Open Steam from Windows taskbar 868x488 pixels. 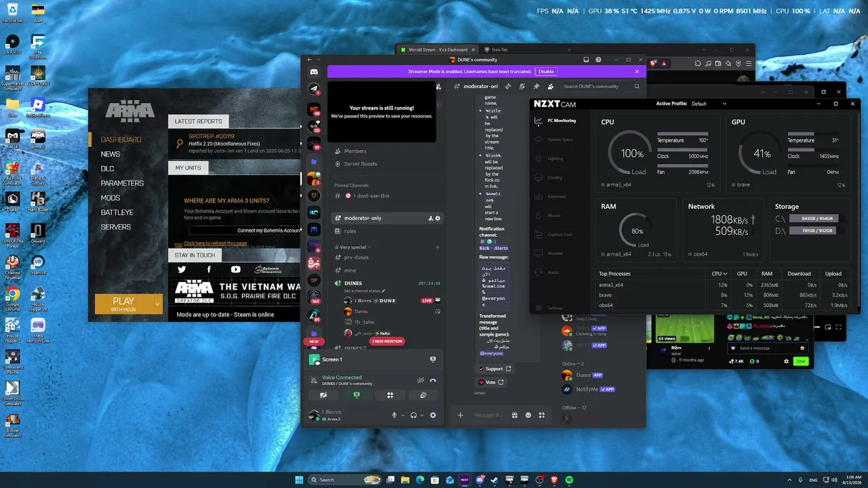click(x=494, y=480)
